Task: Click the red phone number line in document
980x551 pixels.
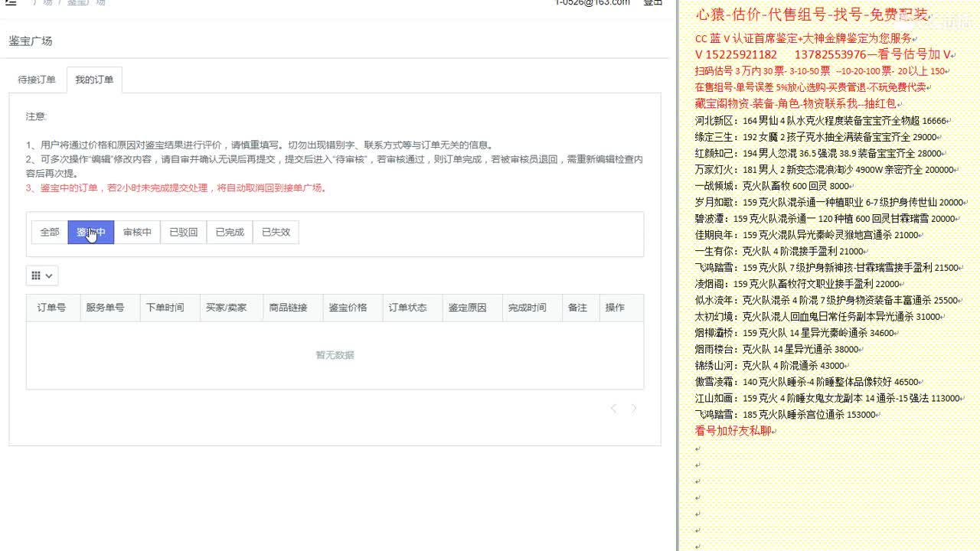Action: pyautogui.click(x=825, y=55)
